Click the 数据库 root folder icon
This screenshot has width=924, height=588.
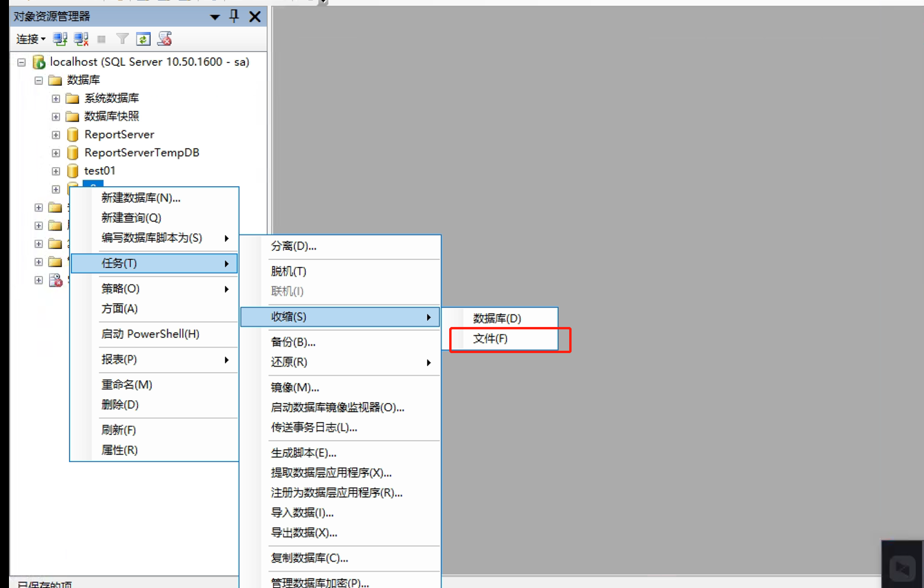[x=55, y=80]
